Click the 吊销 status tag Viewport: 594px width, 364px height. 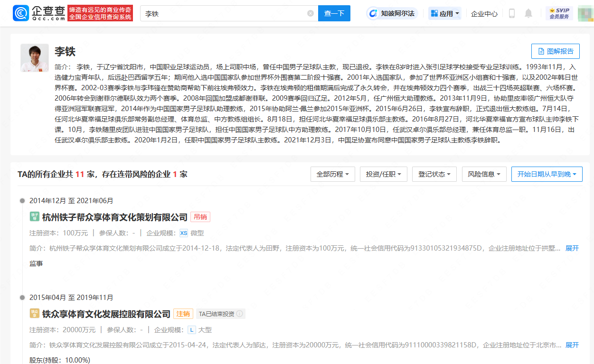200,217
